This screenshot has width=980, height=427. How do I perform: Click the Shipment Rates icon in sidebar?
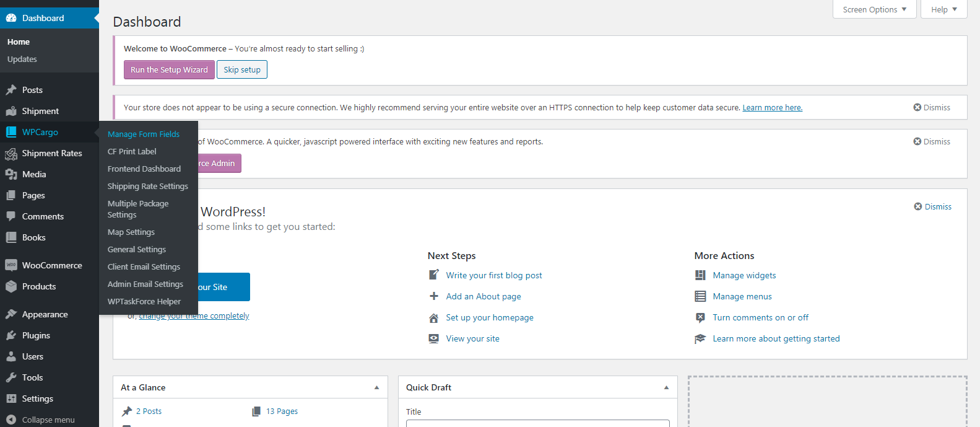tap(11, 153)
